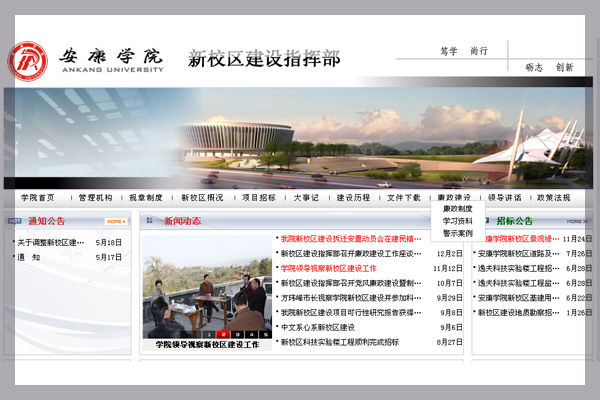Image resolution: width=600 pixels, height=400 pixels.
Task: Expand the 廉政建设 menu
Action: coord(454,198)
